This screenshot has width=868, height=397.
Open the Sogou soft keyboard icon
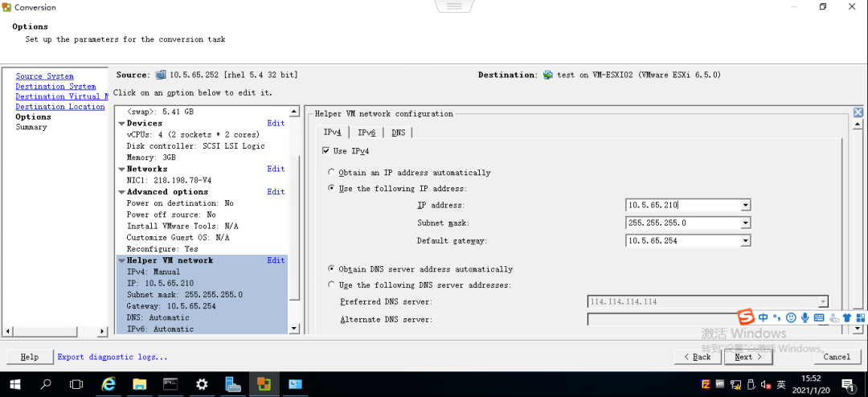point(819,317)
